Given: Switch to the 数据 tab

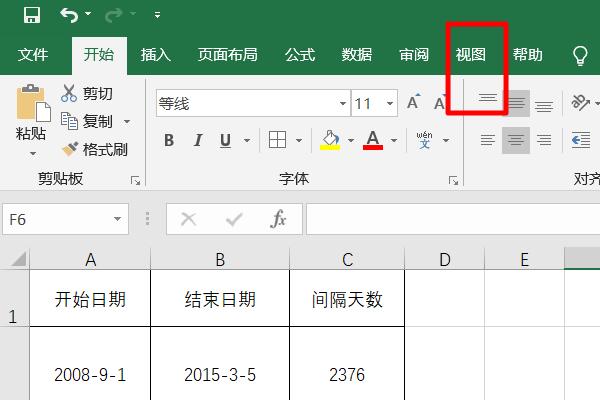Looking at the screenshot, I should (x=357, y=55).
